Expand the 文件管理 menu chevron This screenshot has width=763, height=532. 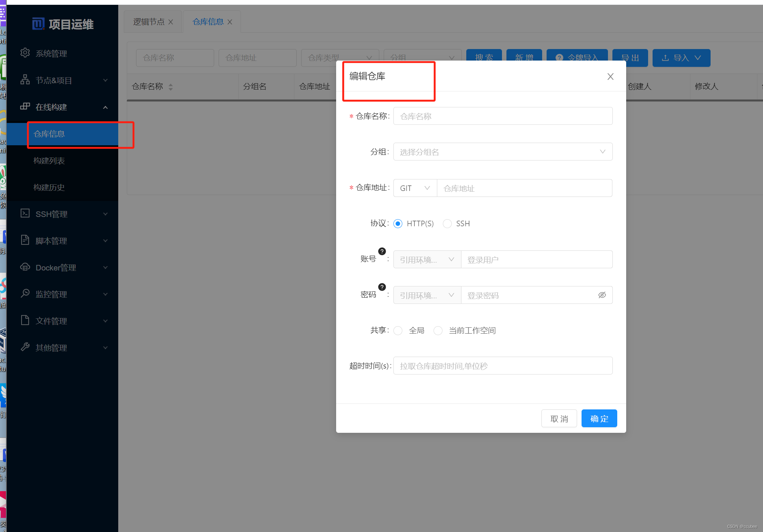106,321
